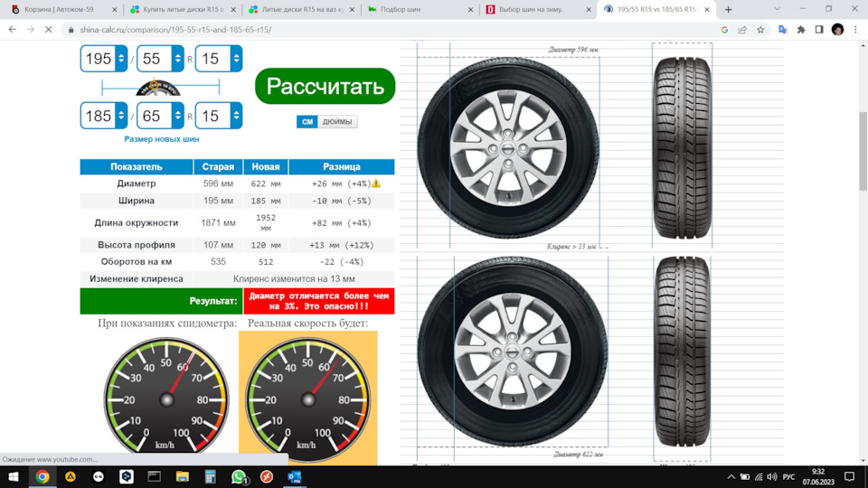Switch to Купить литые диски R15 tab
The width and height of the screenshot is (868, 488).
[183, 9]
